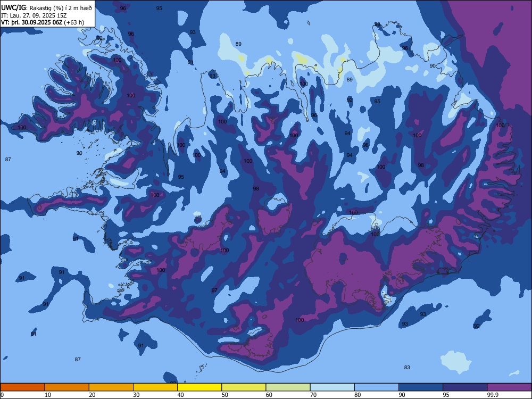The image size is (532, 399).
Task: Click legend tick label '10'
Action: tap(48, 395)
